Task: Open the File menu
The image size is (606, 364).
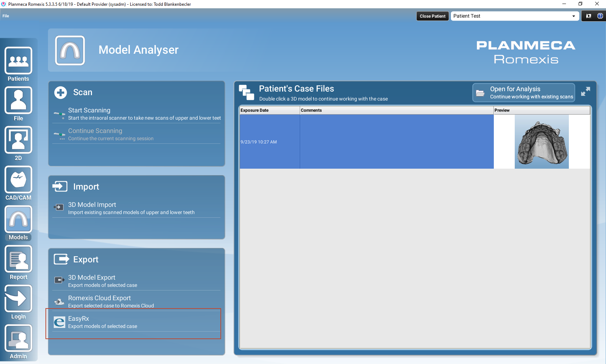Action: coord(6,16)
